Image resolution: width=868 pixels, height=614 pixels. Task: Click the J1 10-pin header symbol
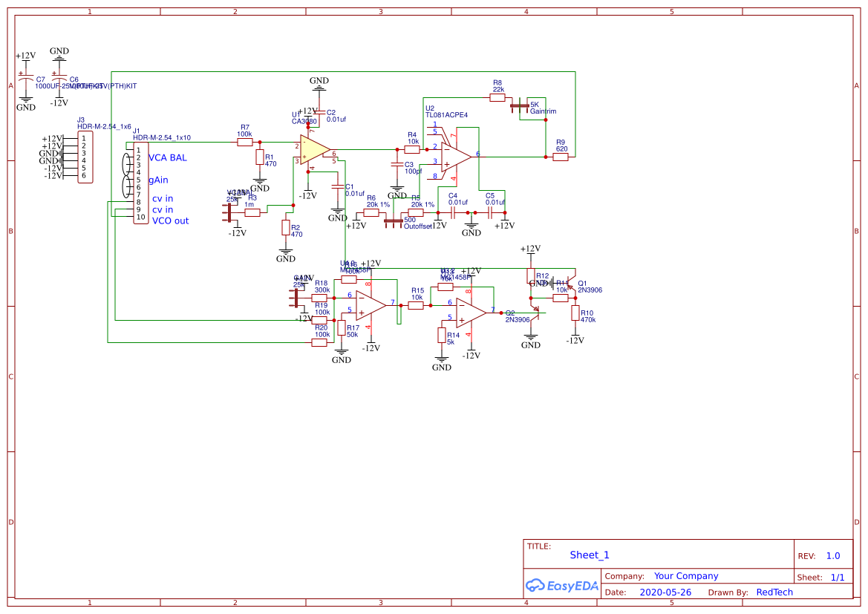click(140, 182)
